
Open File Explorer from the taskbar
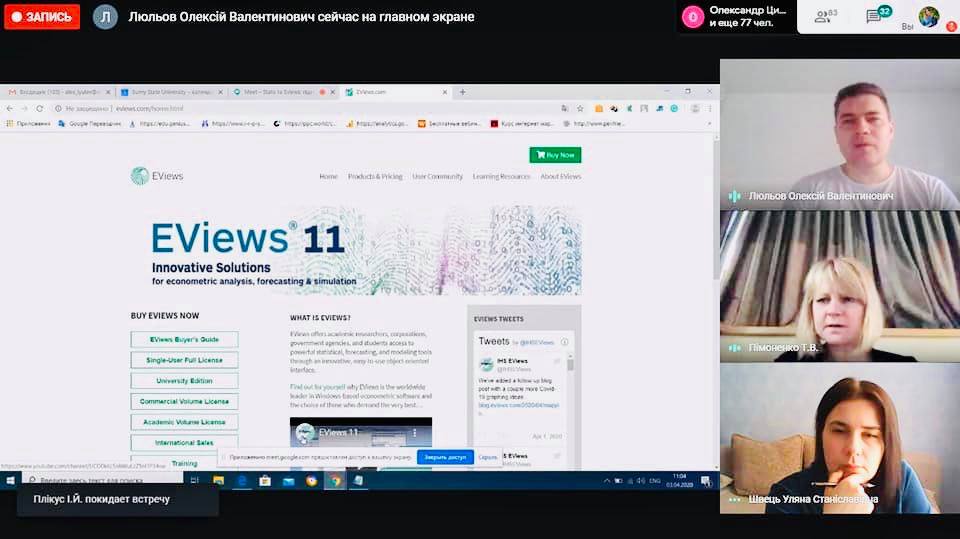click(219, 481)
